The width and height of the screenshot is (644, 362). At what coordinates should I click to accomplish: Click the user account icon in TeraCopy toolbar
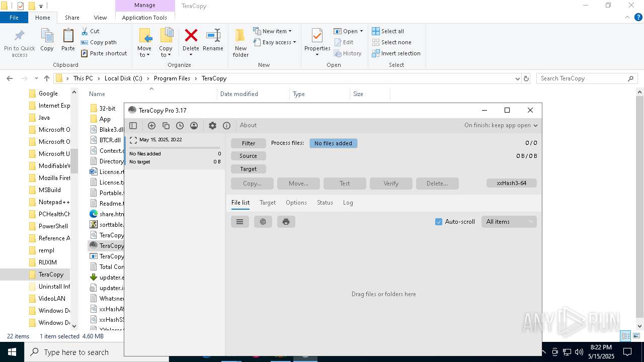pos(194,126)
